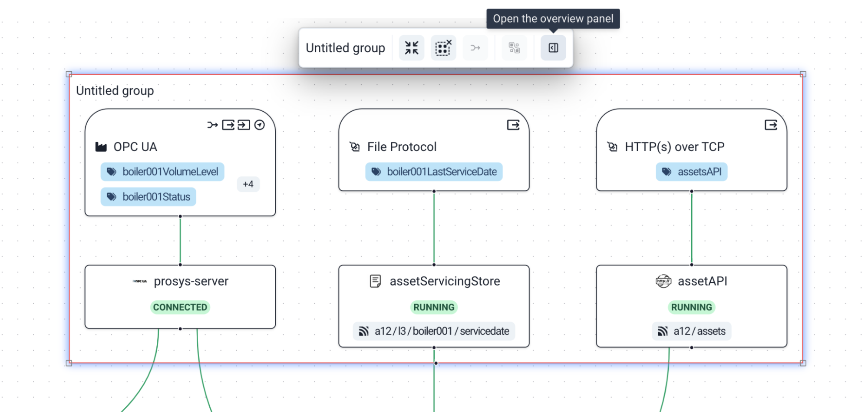Click the rearrange nodes icon in the toolbar
The height and width of the screenshot is (412, 868).
(514, 48)
